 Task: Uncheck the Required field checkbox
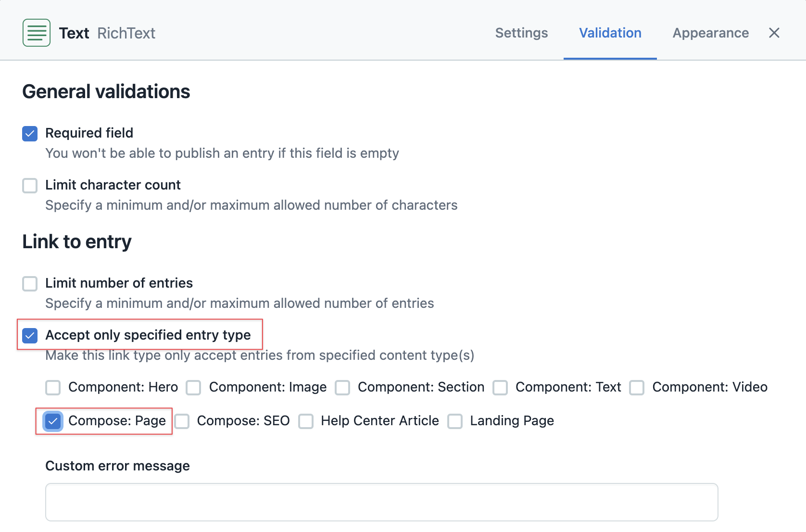pos(29,134)
